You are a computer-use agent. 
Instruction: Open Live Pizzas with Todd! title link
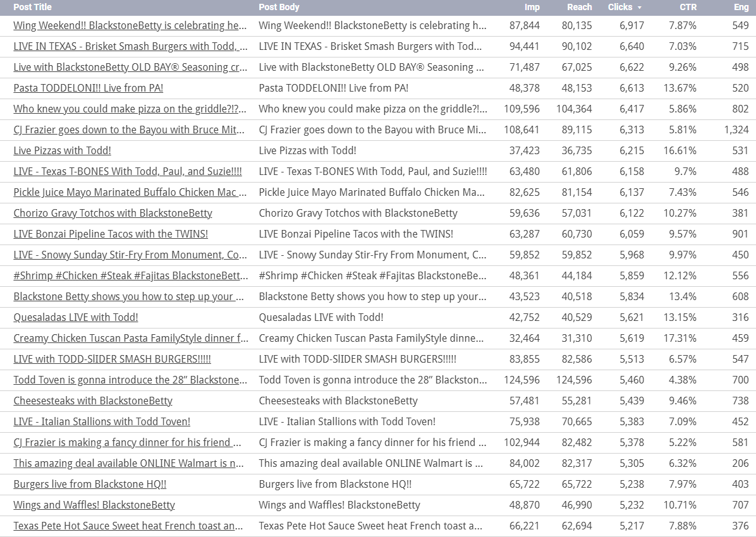[x=62, y=150]
